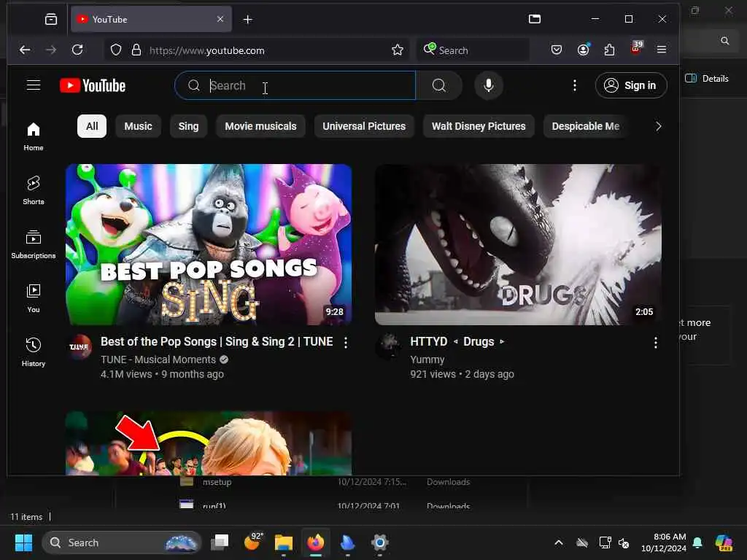The height and width of the screenshot is (560, 747).
Task: Click the search icon in File Explorer window
Action: (724, 41)
